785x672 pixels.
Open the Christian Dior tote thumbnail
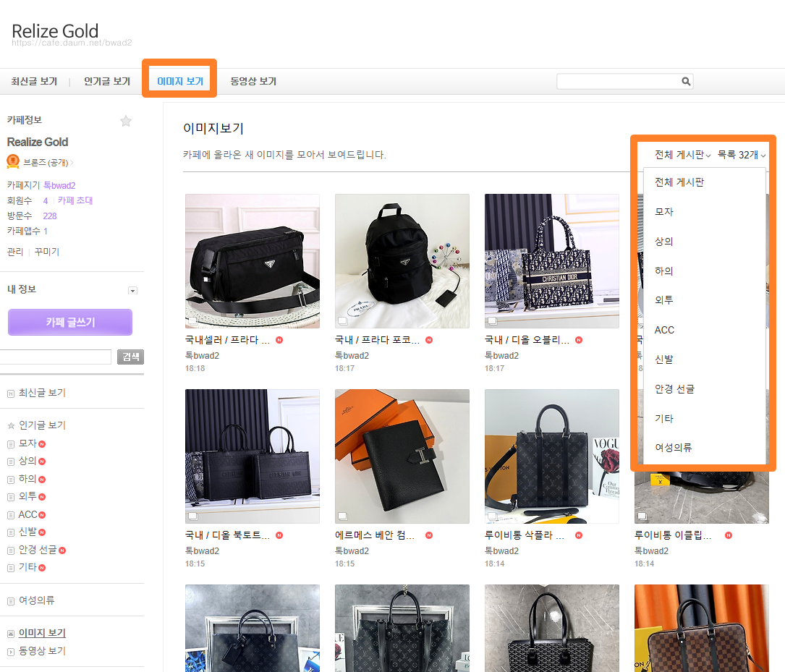(x=552, y=261)
